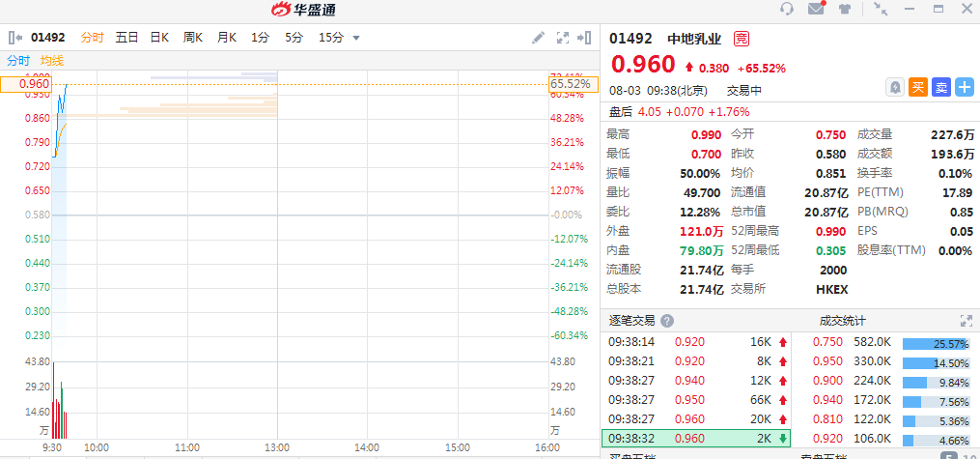
Task: Click the blue 卖 sell button
Action: [941, 87]
